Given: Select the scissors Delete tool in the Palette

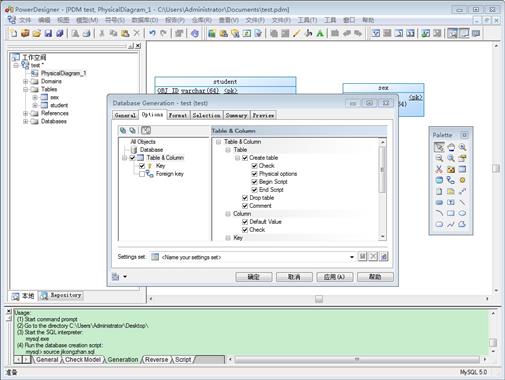Looking at the screenshot, I should (x=439, y=169).
